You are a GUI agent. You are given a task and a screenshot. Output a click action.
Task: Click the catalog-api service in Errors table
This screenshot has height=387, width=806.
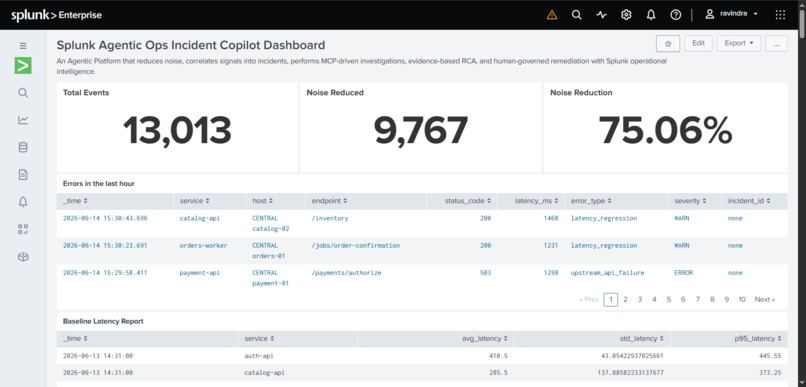(199, 218)
